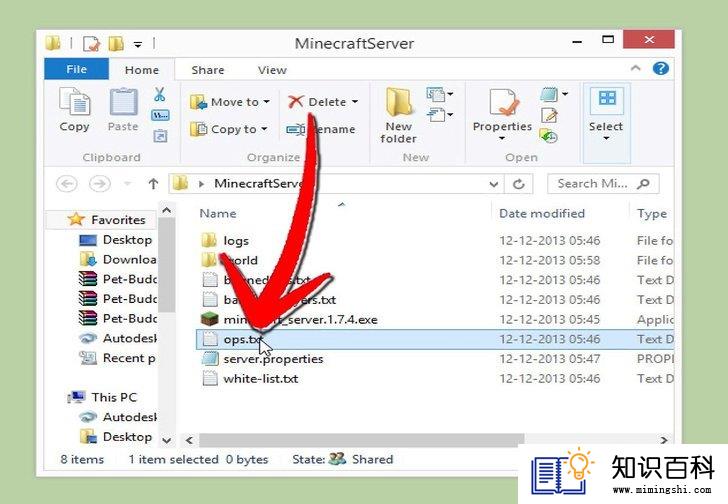728x504 pixels.
Task: Click the Properties icon
Action: [503, 102]
